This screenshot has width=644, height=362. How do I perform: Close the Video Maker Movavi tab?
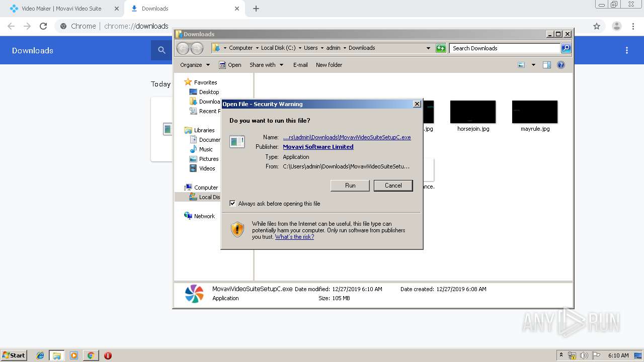(116, 9)
